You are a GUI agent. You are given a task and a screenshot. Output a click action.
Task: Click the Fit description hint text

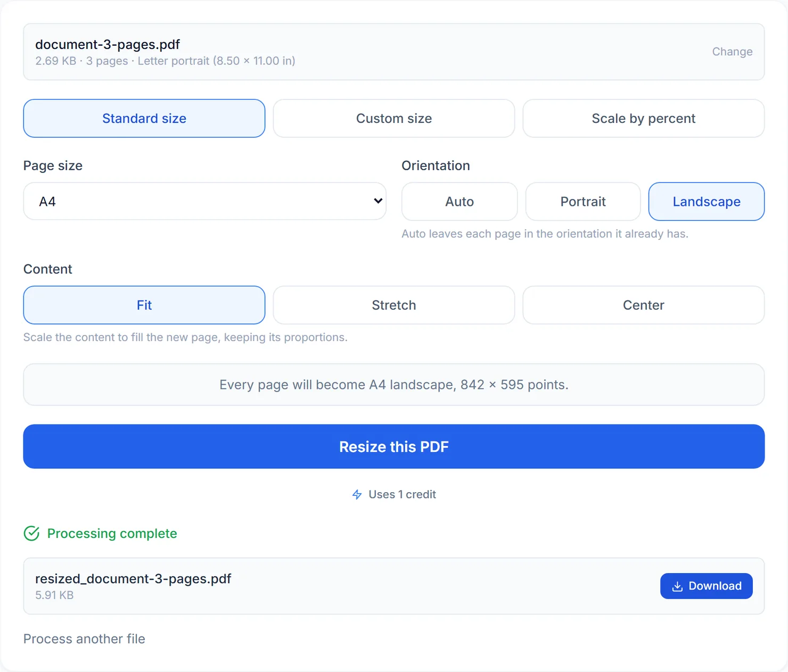(185, 337)
